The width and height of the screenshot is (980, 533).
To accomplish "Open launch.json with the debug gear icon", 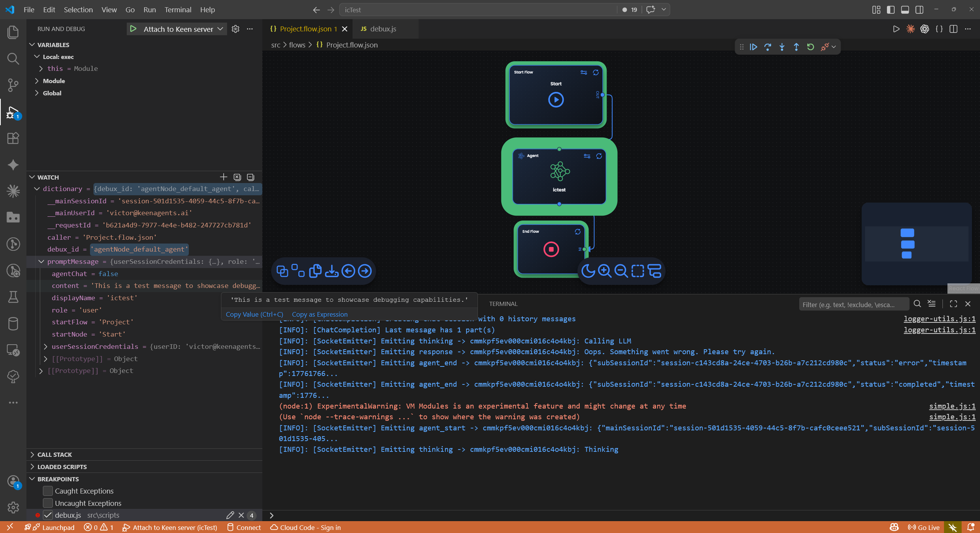I will [x=236, y=29].
